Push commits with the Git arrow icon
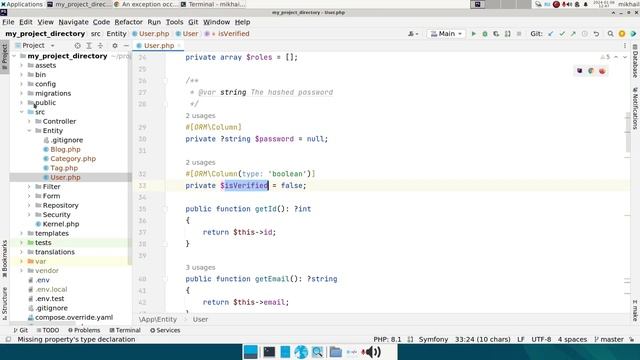This screenshot has height=360, width=640. tap(573, 34)
